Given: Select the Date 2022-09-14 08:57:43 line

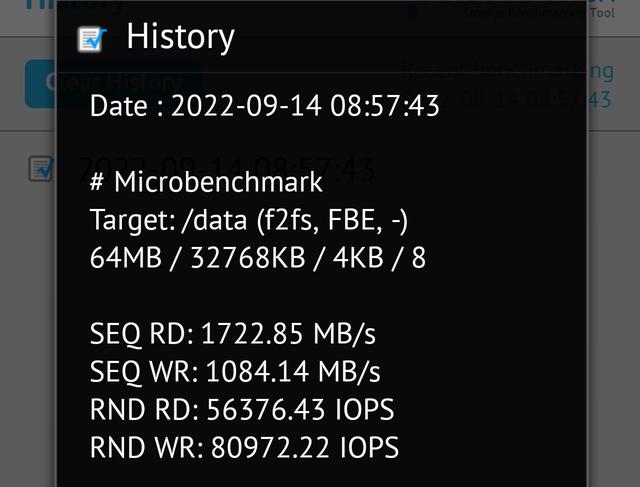Looking at the screenshot, I should (x=264, y=106).
